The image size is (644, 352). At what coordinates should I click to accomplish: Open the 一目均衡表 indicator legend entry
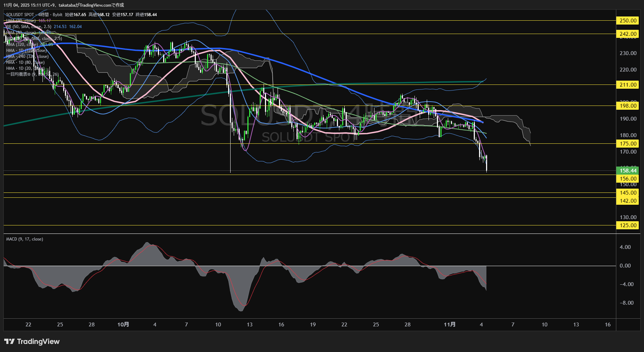pos(18,74)
